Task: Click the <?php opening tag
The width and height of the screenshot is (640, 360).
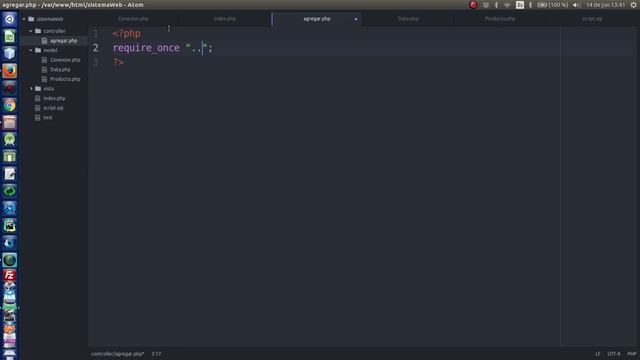Action: coord(127,33)
